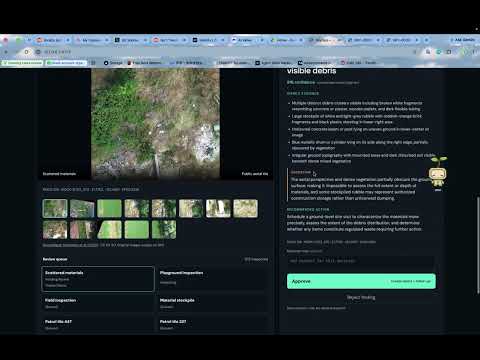Select the last thumbnail in the top row

(246, 208)
